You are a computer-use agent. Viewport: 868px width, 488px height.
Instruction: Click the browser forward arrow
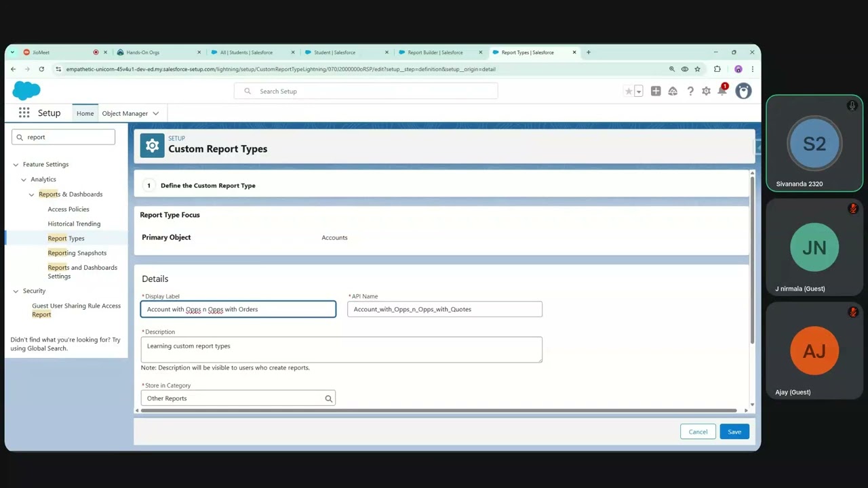click(27, 69)
